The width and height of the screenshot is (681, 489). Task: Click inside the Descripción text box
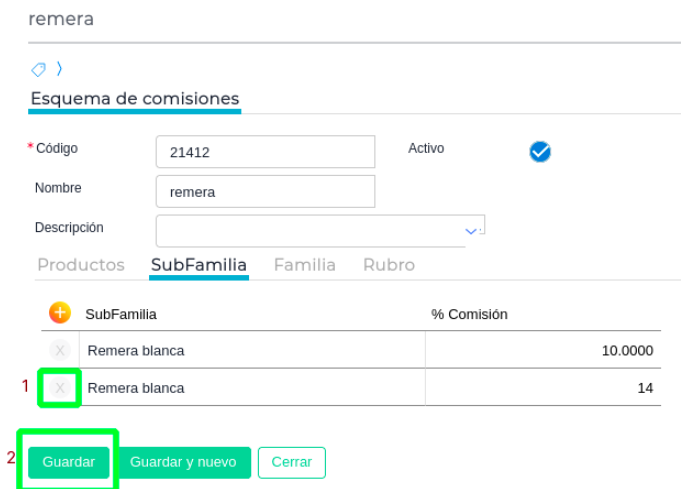tap(308, 230)
